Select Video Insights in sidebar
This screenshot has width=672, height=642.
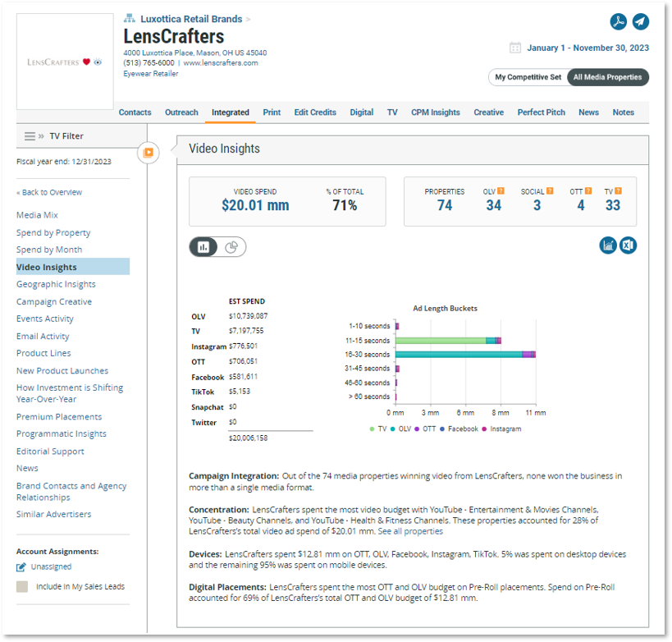pos(73,267)
